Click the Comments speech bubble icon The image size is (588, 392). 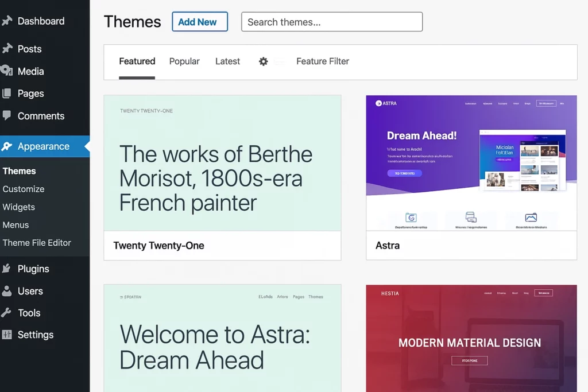(x=7, y=115)
